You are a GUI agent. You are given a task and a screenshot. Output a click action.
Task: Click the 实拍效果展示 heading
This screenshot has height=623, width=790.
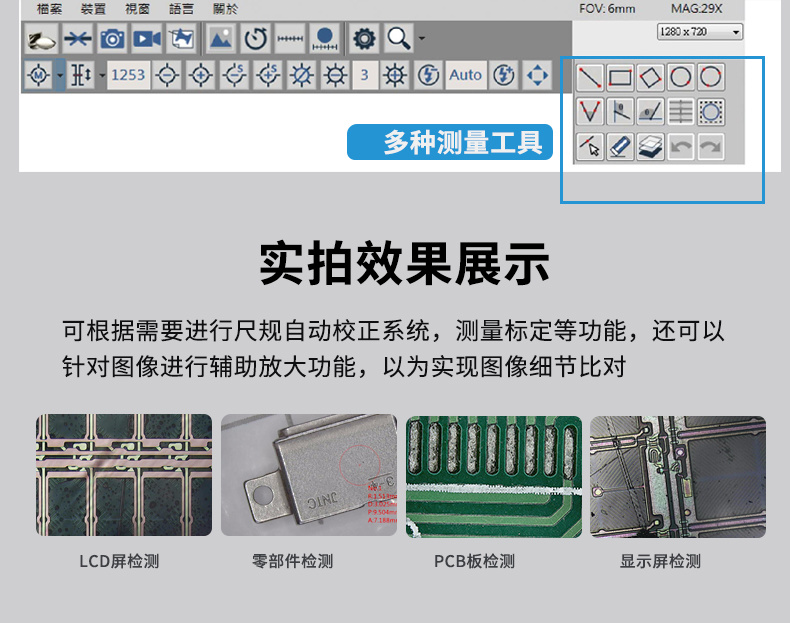(x=404, y=263)
